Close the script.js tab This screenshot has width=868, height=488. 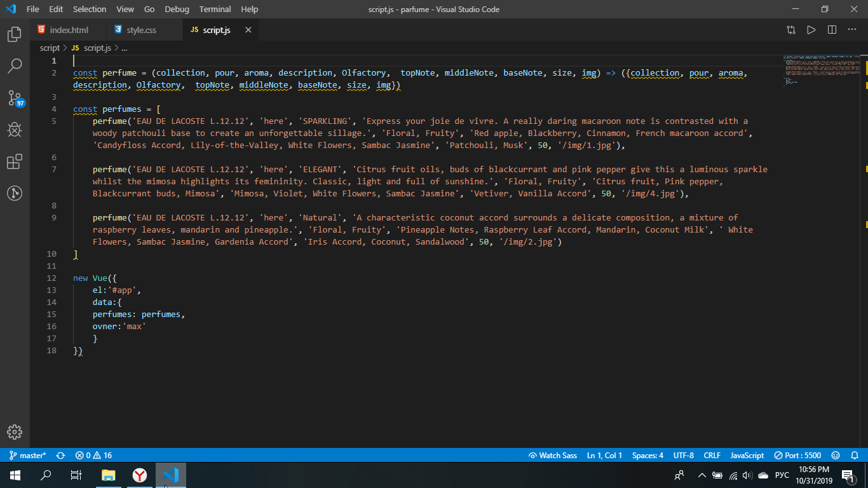coord(248,30)
